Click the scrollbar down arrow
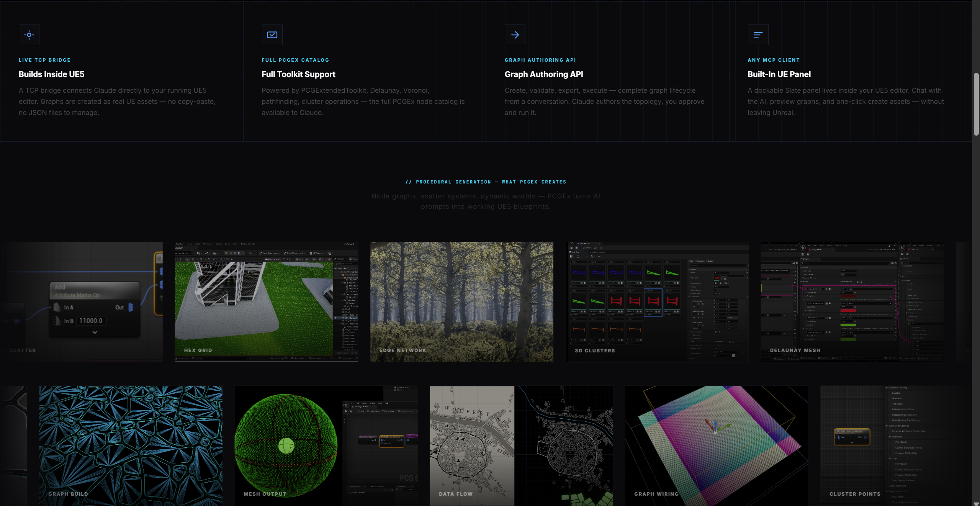980x506 pixels. point(976,503)
